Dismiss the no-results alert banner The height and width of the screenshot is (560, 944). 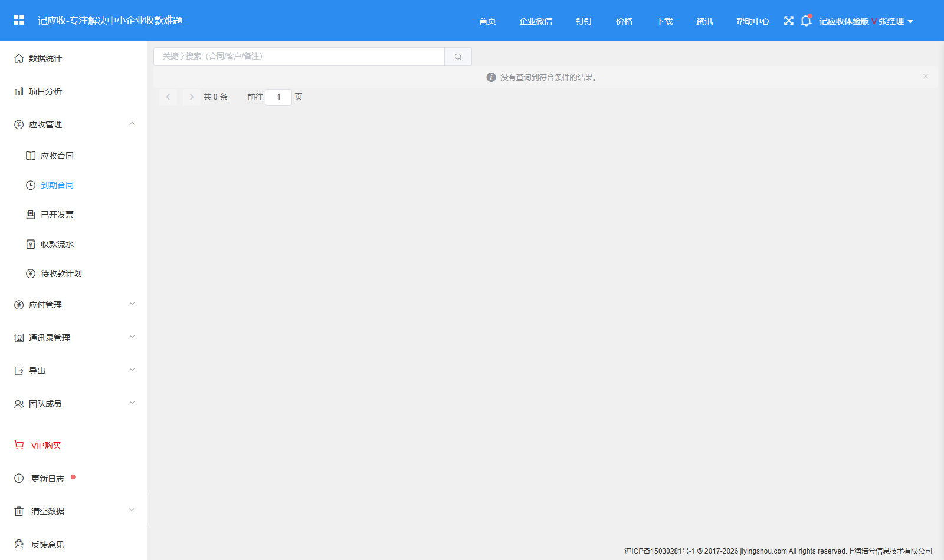[926, 77]
